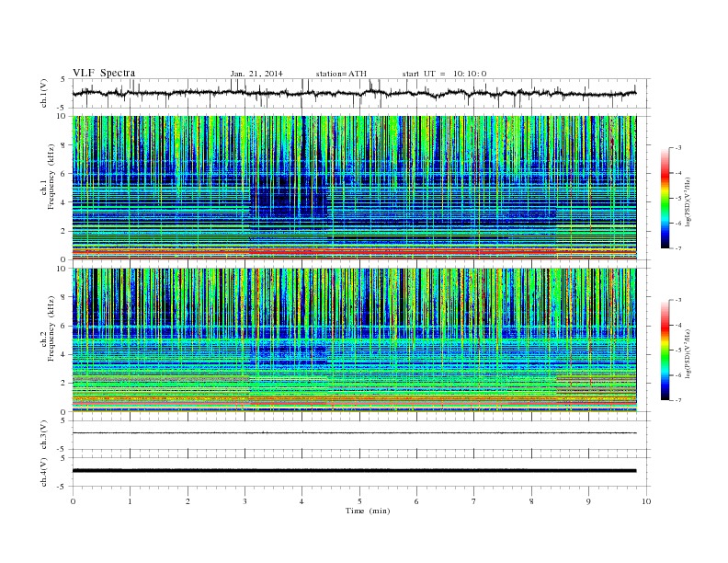Viewport: 728px width, 563px height.
Task: Click the "ch.3(V)" axis label
Action: pos(44,435)
